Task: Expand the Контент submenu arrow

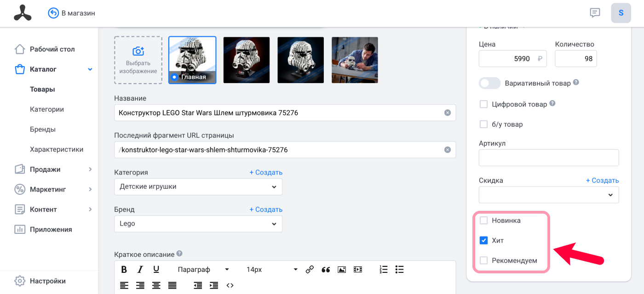Action: 90,209
